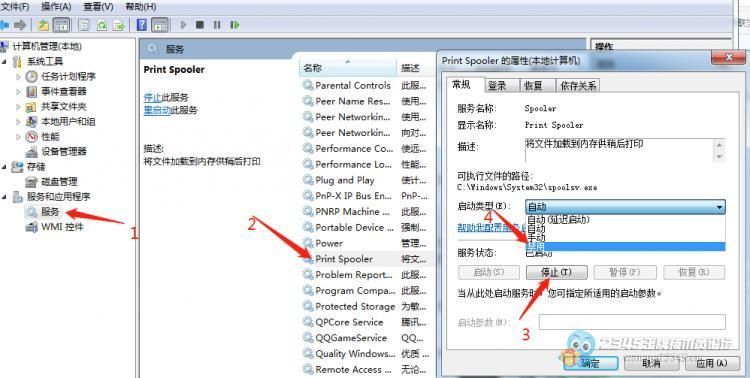Collapse the 系统工具 tree node
The image size is (750, 378).
[4, 61]
